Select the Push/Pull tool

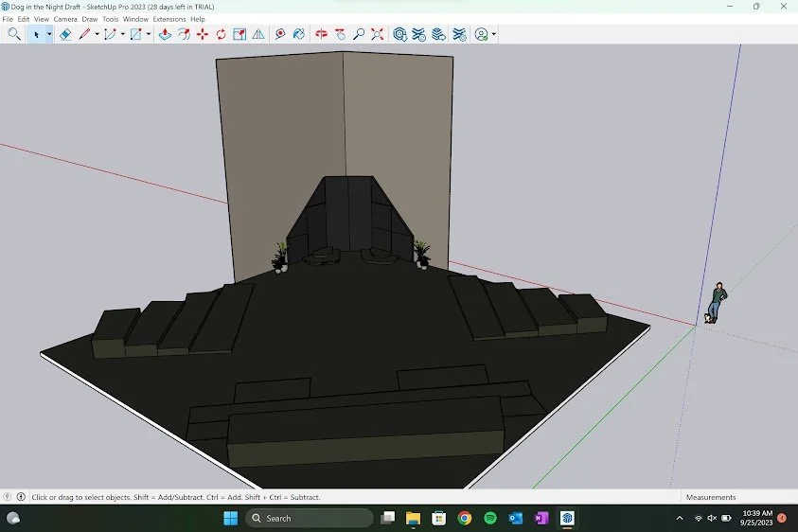(x=165, y=34)
